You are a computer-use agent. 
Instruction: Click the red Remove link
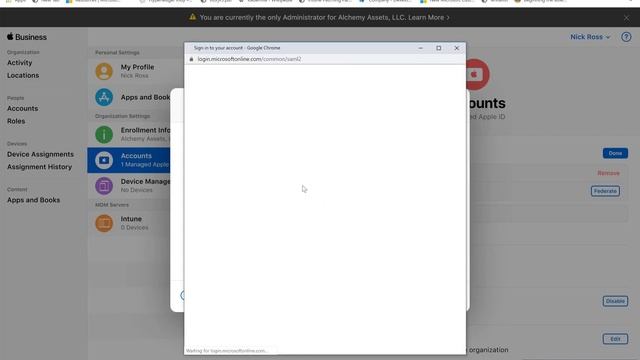point(608,173)
